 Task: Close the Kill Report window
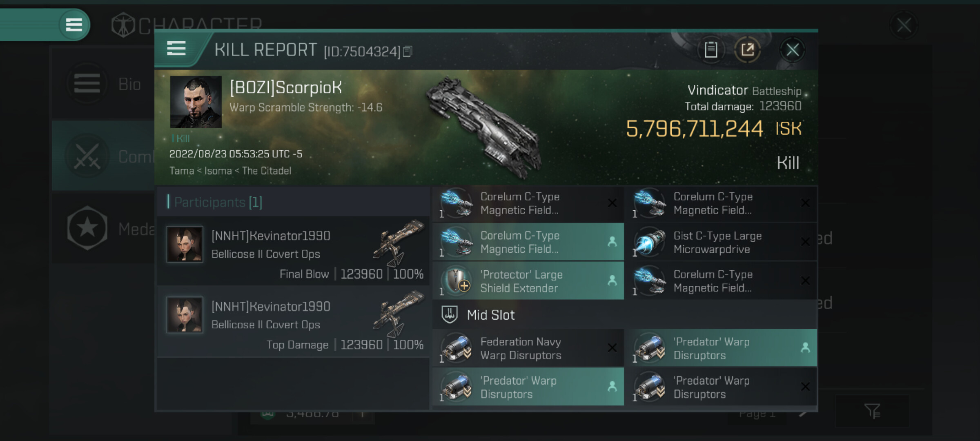pos(792,50)
